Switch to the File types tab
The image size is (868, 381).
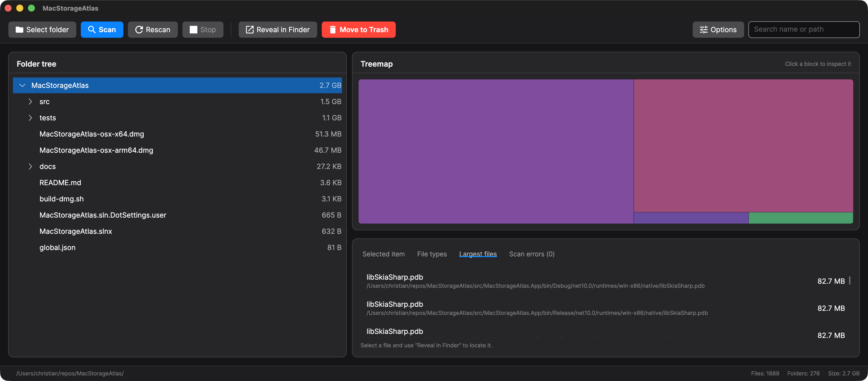click(x=432, y=254)
